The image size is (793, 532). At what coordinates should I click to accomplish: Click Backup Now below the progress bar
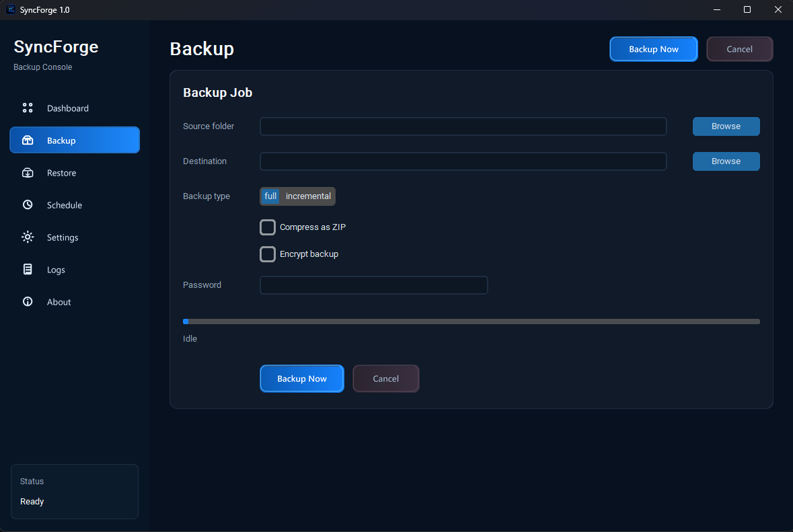coord(302,378)
